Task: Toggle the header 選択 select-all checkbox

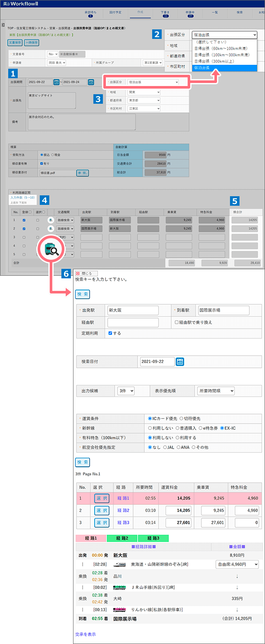Action: click(x=43, y=212)
